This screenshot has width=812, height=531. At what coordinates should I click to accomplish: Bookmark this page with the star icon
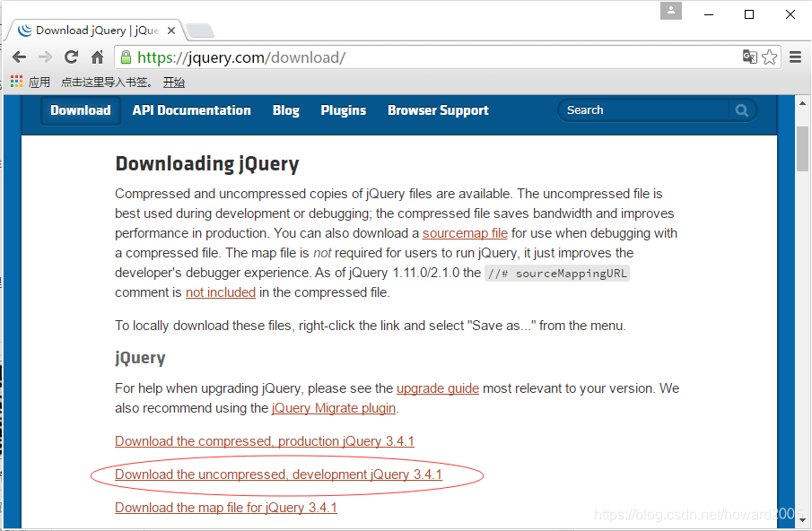[x=770, y=57]
